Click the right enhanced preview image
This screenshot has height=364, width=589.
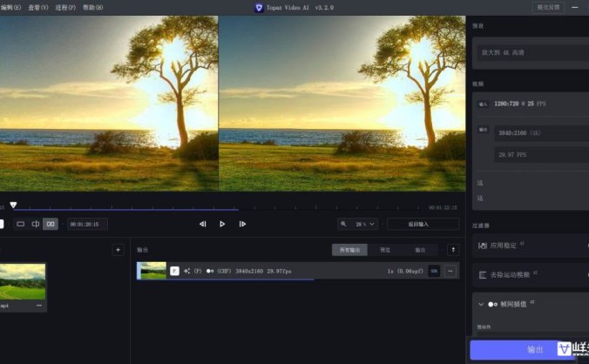click(342, 104)
